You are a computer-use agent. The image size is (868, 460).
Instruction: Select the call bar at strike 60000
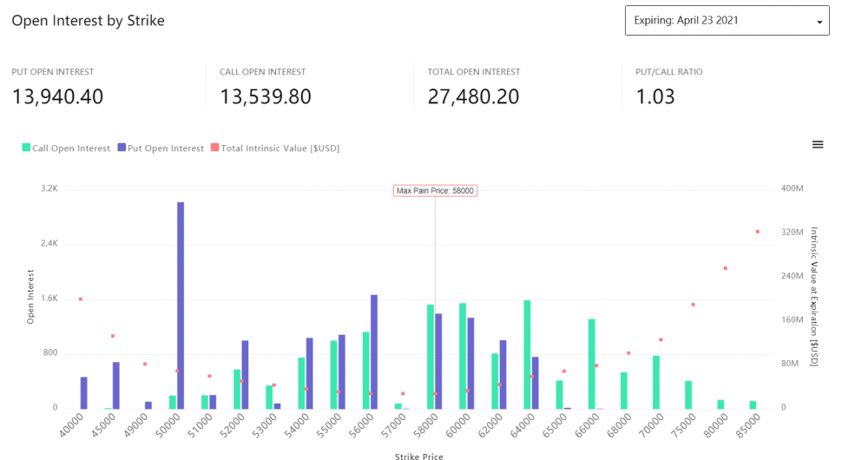click(x=463, y=356)
